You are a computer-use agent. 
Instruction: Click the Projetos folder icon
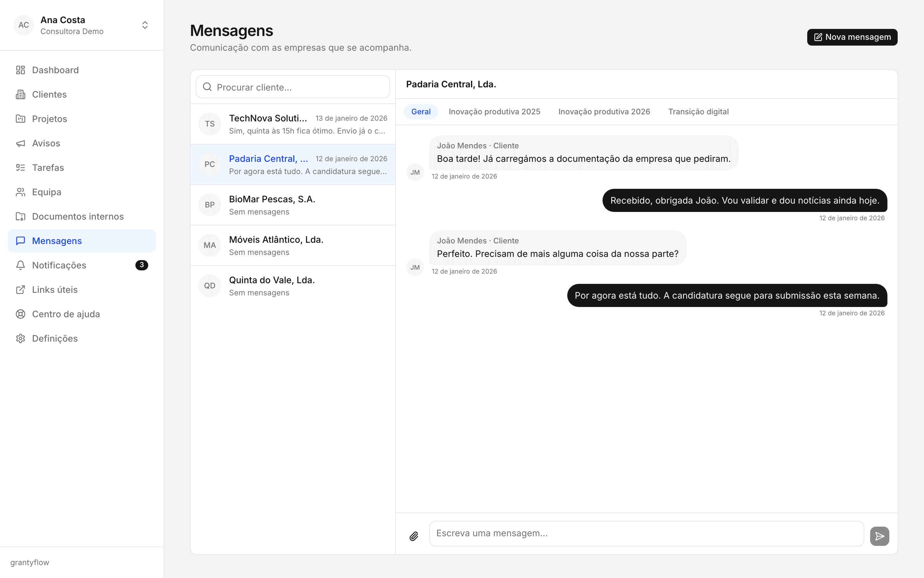[21, 119]
